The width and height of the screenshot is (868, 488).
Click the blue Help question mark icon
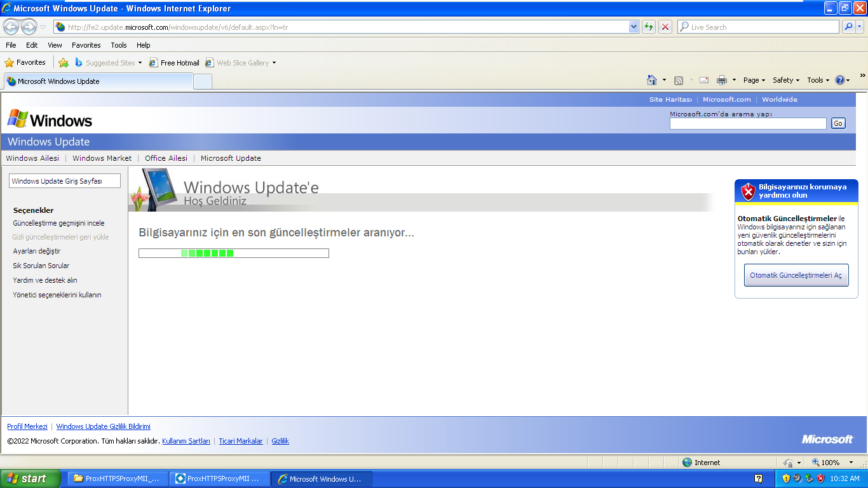tap(841, 80)
